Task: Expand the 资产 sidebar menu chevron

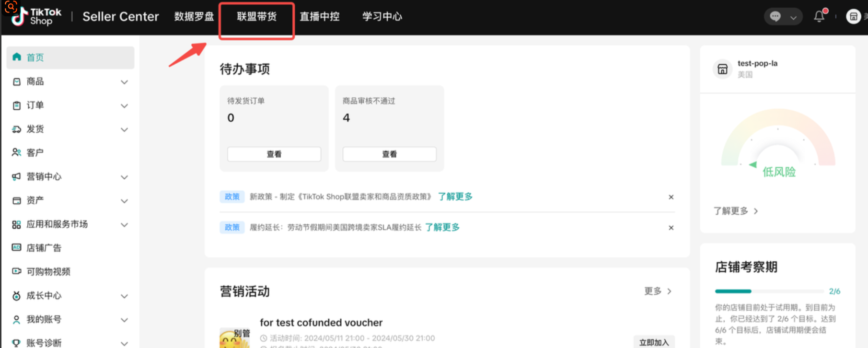Action: (x=124, y=201)
